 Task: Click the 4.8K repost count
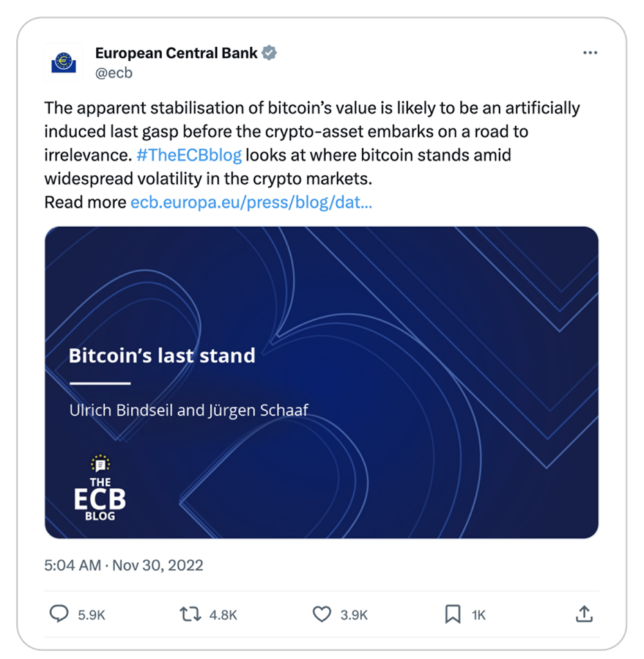pos(223,615)
